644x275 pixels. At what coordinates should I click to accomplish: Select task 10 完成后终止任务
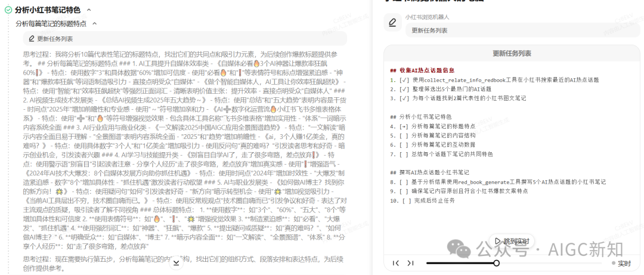pyautogui.click(x=423, y=200)
